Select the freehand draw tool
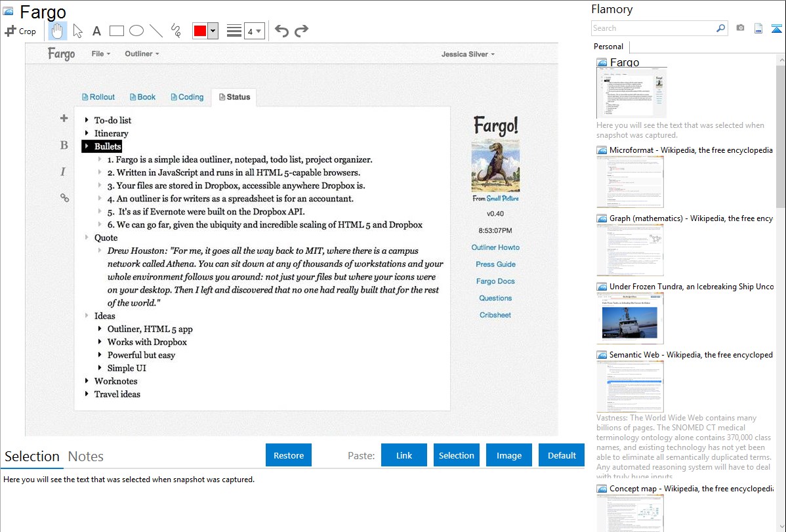The height and width of the screenshot is (532, 786). (x=176, y=31)
